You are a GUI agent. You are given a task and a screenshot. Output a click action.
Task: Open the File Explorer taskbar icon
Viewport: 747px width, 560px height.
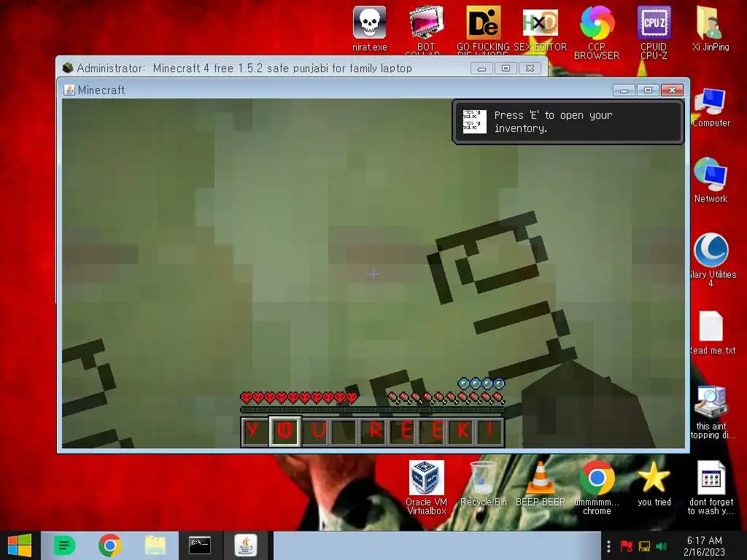[155, 545]
